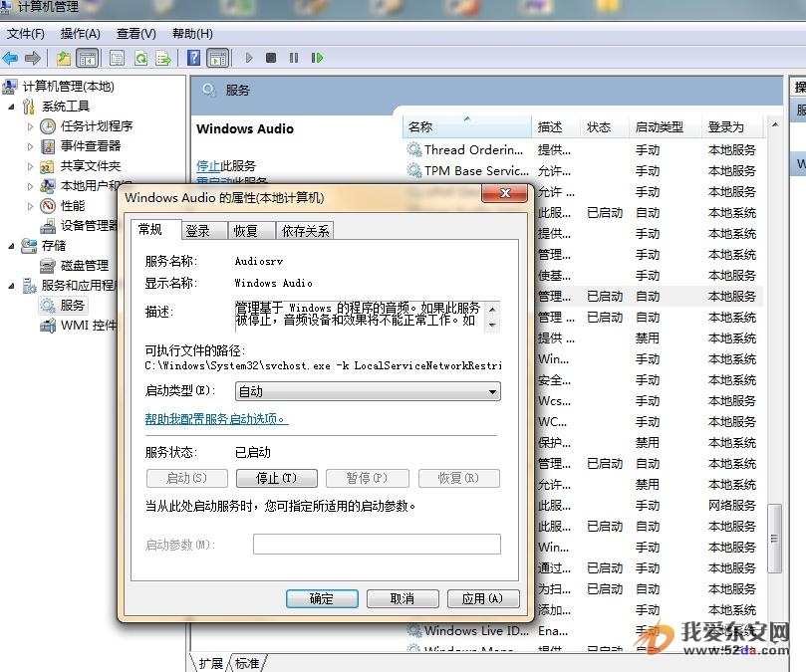Select 计算机管理(本地) root tree item
The width and height of the screenshot is (806, 672).
pos(69,87)
